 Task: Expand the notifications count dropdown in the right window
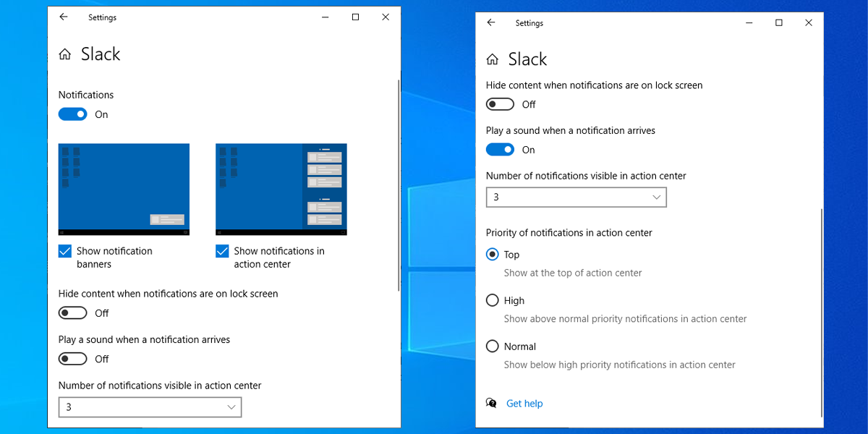point(576,197)
